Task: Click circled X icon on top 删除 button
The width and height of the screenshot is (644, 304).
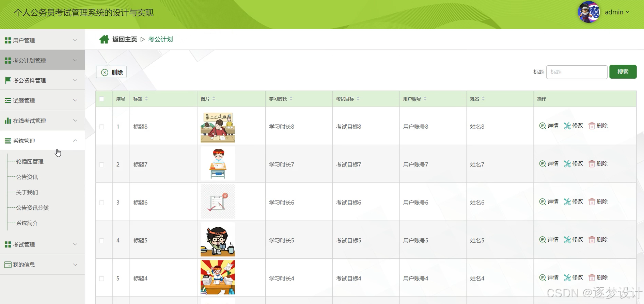Action: (105, 72)
